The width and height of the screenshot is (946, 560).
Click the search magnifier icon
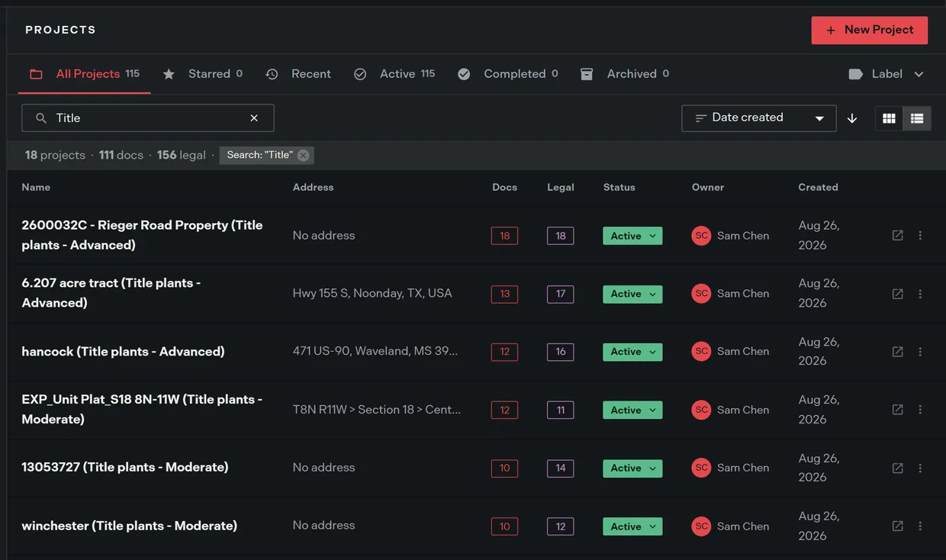coord(41,118)
